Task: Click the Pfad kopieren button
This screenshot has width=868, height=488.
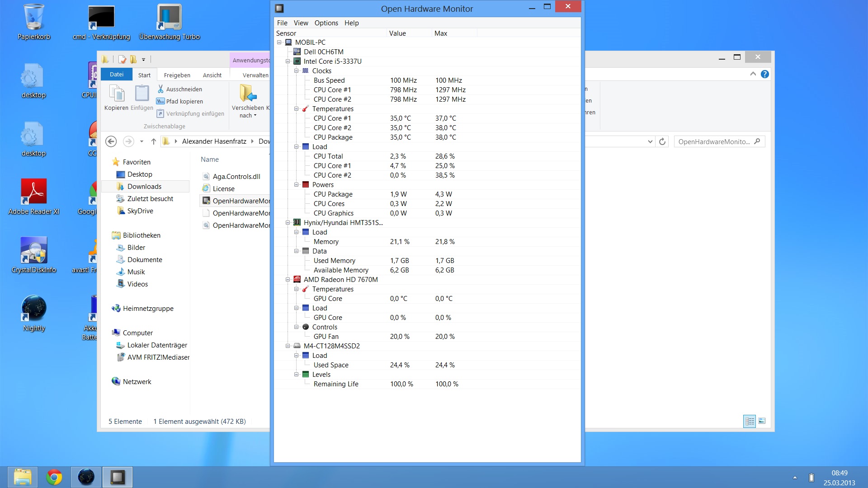Action: [x=180, y=101]
